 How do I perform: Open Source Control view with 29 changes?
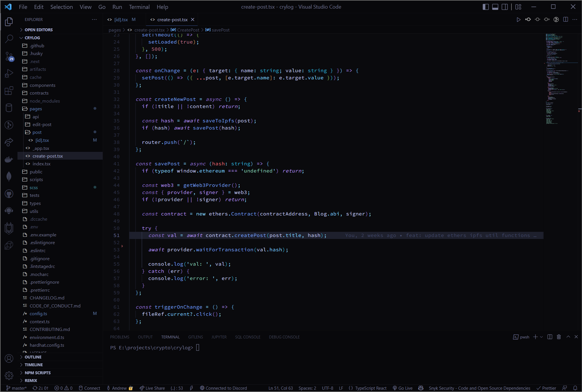9,56
